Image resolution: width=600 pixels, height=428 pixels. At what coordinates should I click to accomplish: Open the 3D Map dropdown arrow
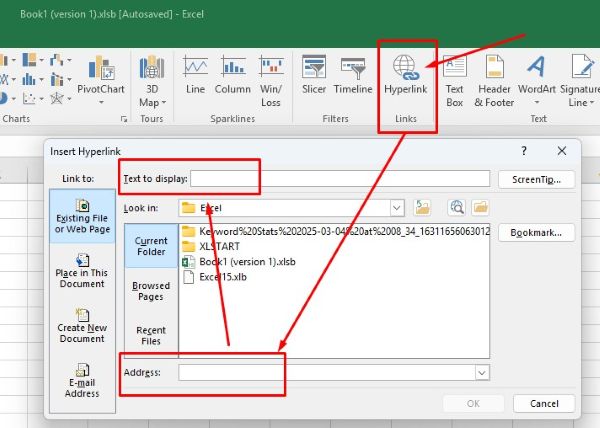pos(164,103)
